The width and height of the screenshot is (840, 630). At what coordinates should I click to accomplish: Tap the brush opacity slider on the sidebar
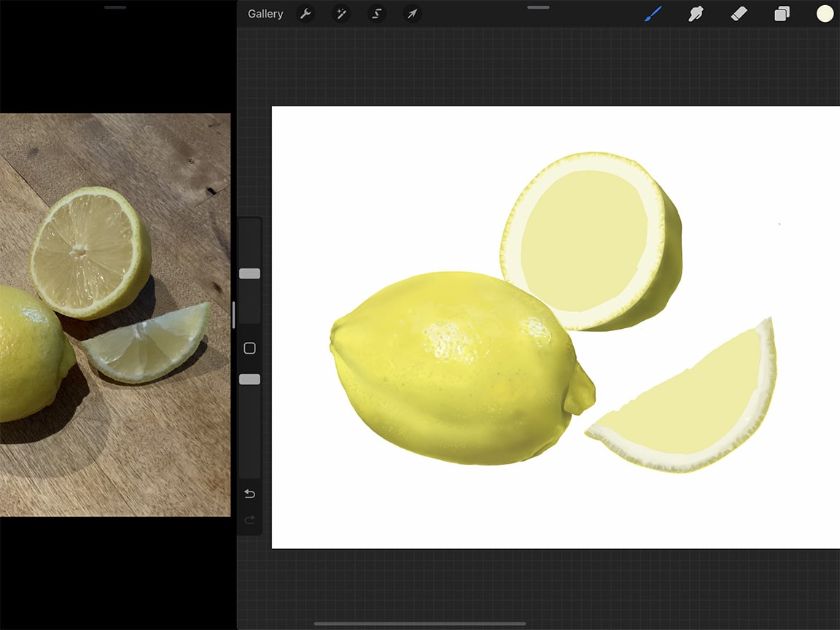pos(249,378)
